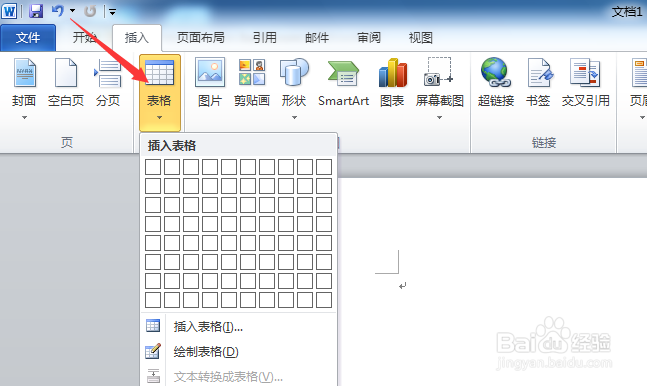
Task: Expand the 形状 dropdown arrow
Action: [x=294, y=118]
